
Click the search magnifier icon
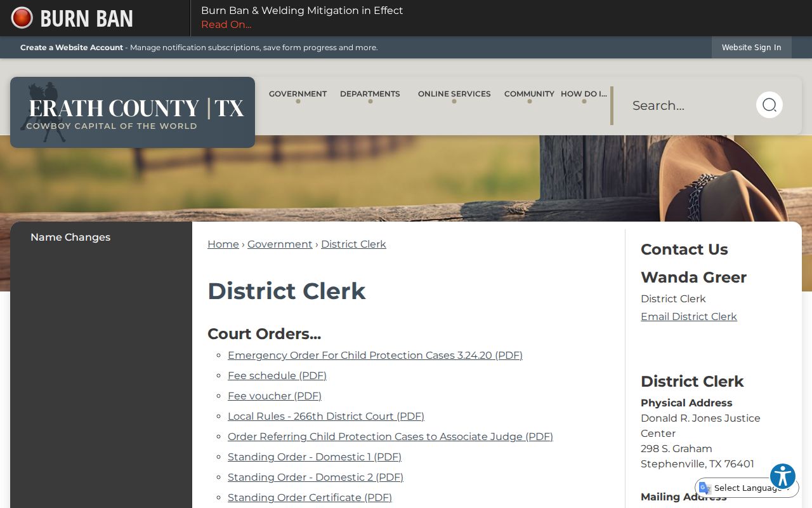(x=769, y=105)
